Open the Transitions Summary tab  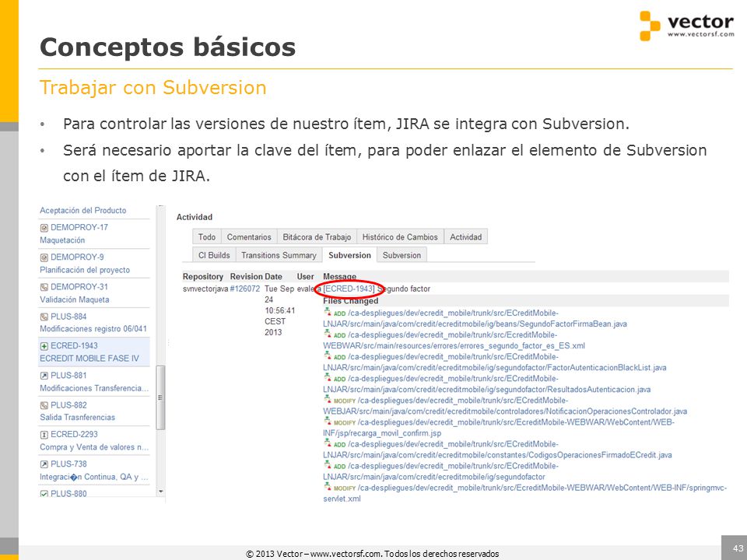[x=279, y=255]
